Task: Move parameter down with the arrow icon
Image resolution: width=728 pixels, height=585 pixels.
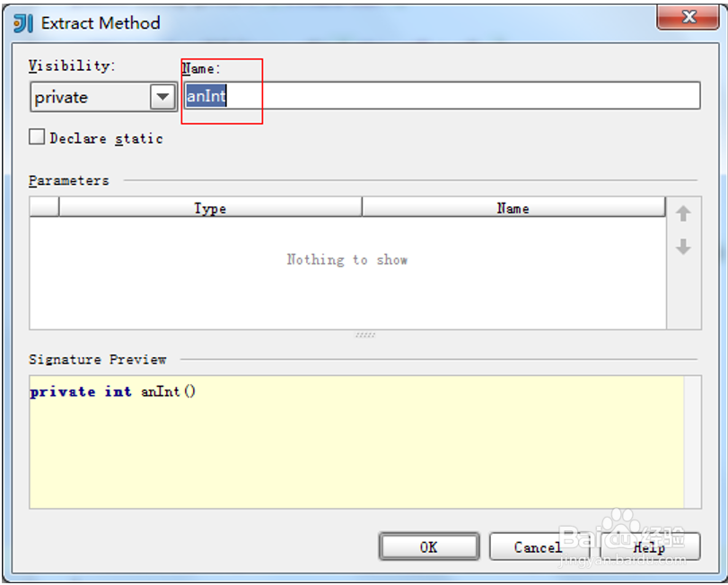Action: (683, 247)
